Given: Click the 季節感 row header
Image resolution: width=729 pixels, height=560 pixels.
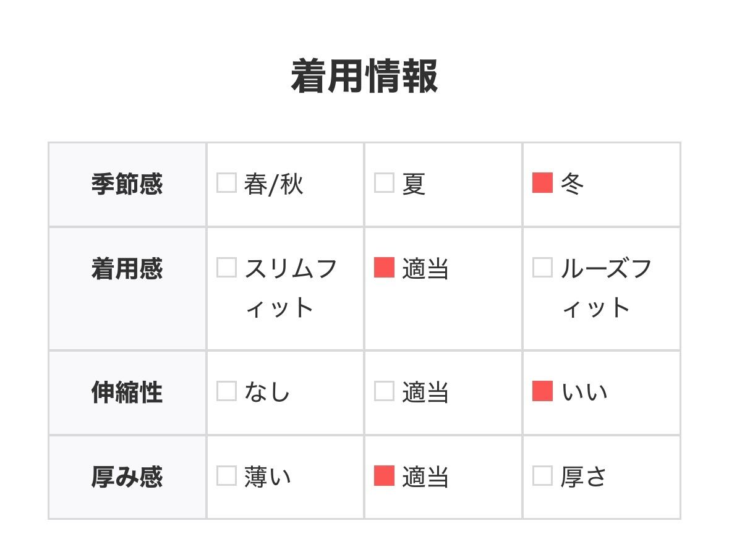Looking at the screenshot, I should coord(127,184).
